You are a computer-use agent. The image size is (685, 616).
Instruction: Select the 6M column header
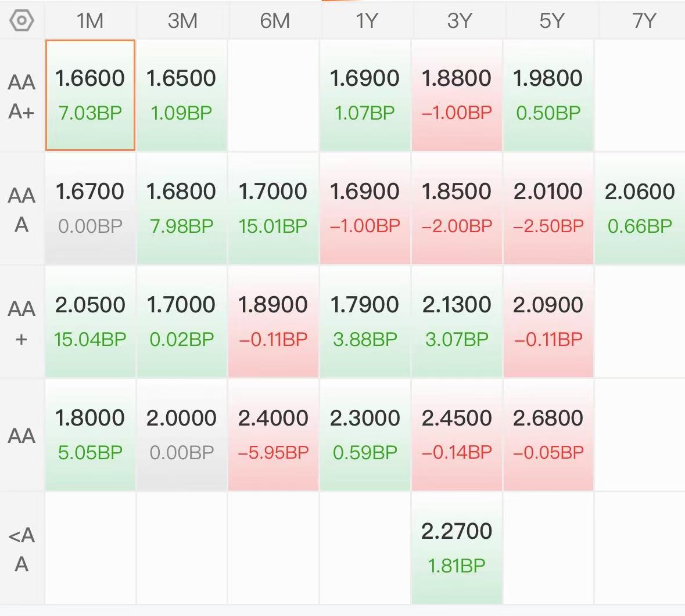pyautogui.click(x=274, y=20)
